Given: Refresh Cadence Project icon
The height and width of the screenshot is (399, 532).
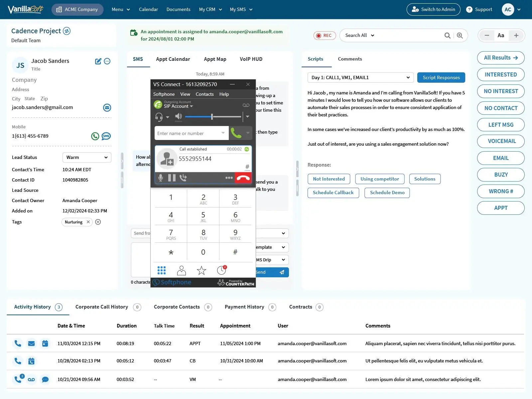Looking at the screenshot, I should click(67, 31).
